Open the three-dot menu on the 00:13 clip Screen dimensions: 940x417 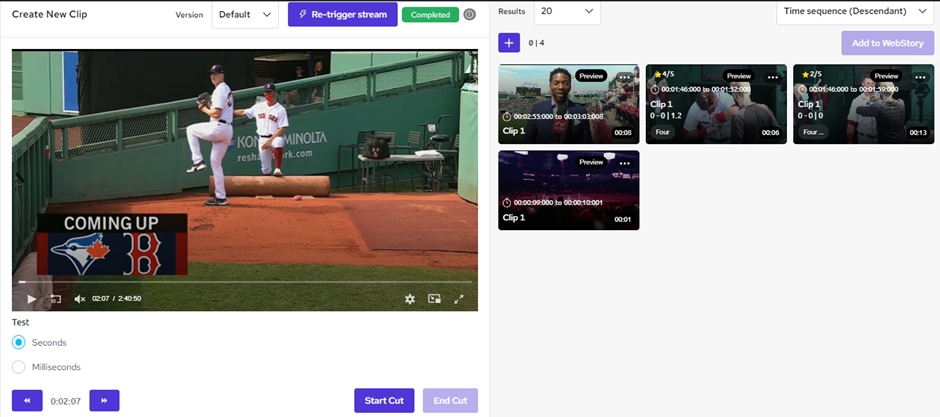tap(920, 77)
